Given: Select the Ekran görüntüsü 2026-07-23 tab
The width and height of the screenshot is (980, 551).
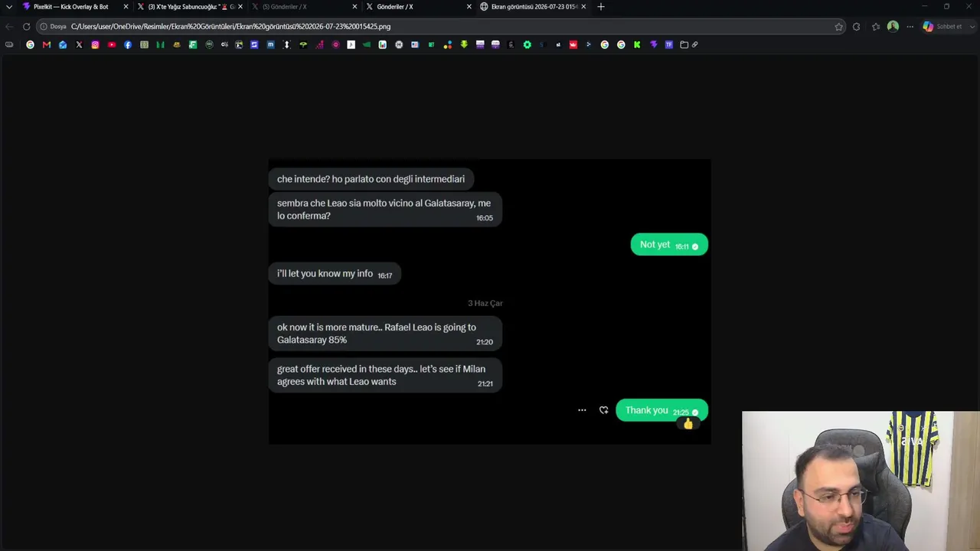Looking at the screenshot, I should pos(533,7).
